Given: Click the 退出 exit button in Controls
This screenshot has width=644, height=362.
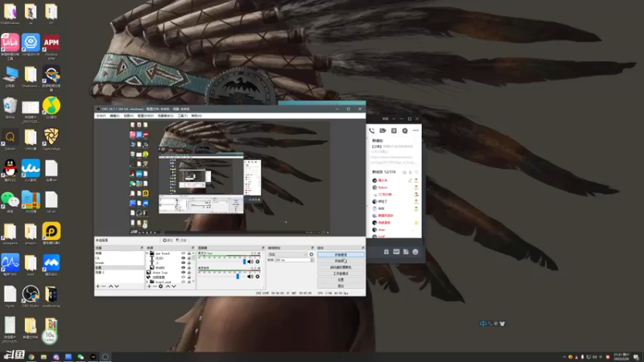Looking at the screenshot, I should [x=341, y=286].
